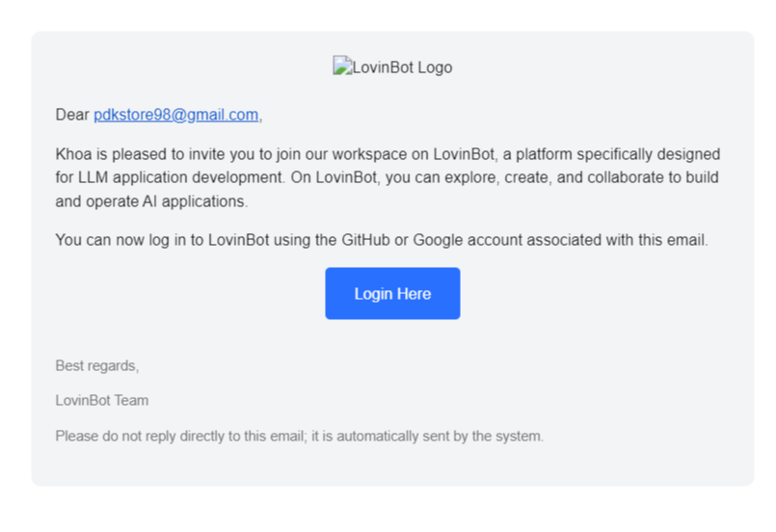This screenshot has width=776, height=532.
Task: Click the broken LovinBot Logo image icon
Action: (x=341, y=66)
